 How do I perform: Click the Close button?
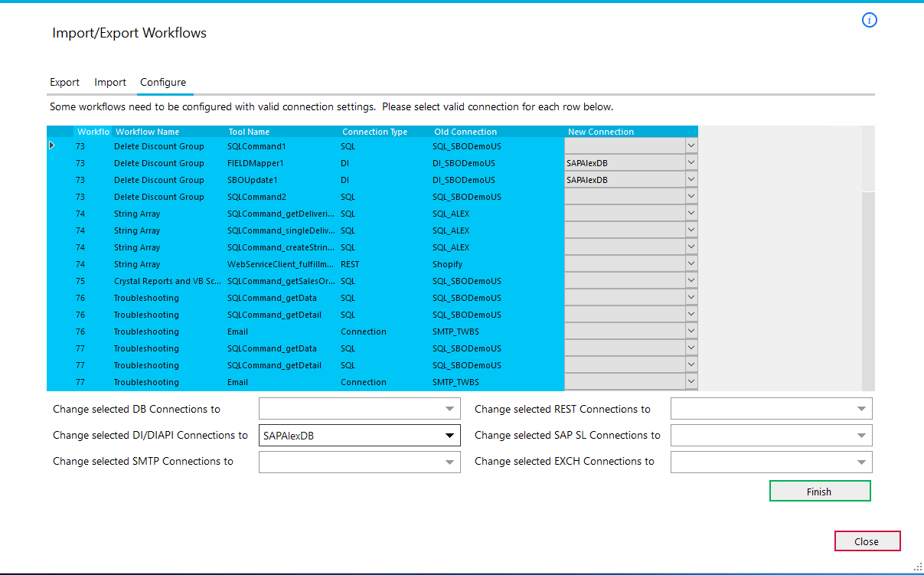[x=867, y=541]
